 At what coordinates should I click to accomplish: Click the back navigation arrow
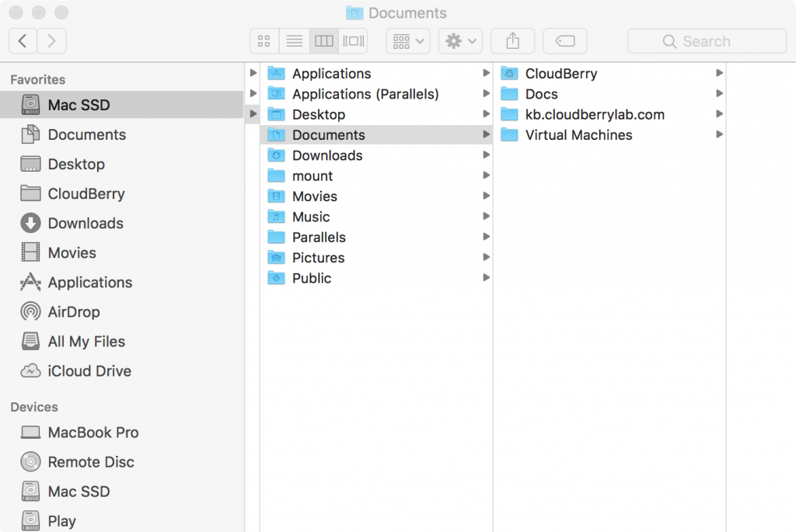[x=22, y=40]
